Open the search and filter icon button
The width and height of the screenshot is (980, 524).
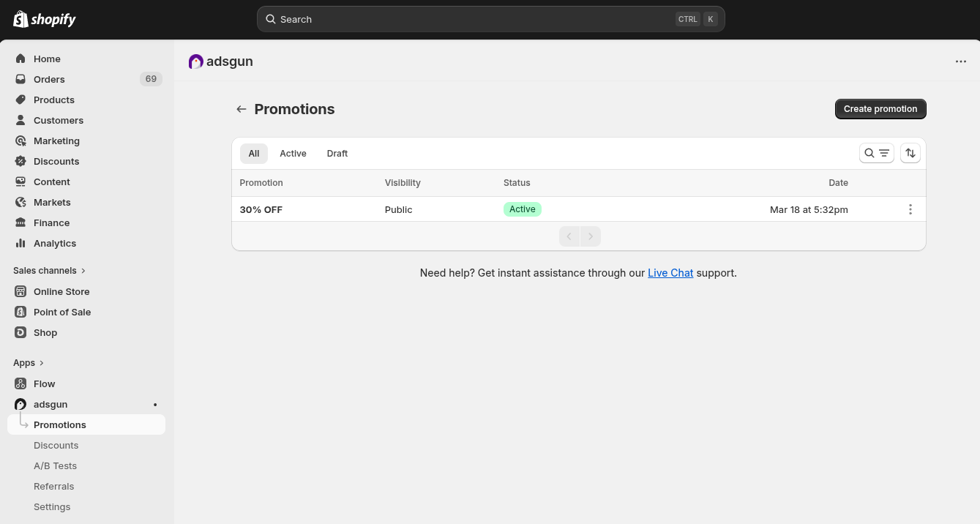point(876,153)
